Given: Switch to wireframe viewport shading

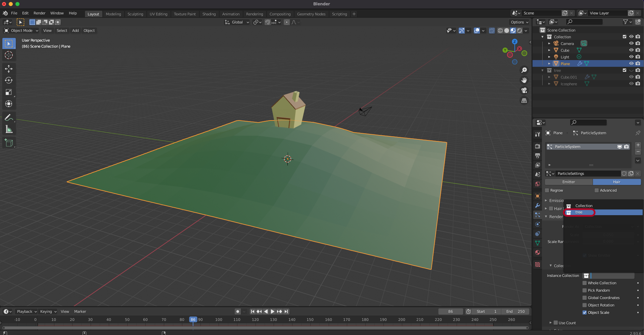Looking at the screenshot, I should pyautogui.click(x=500, y=31).
